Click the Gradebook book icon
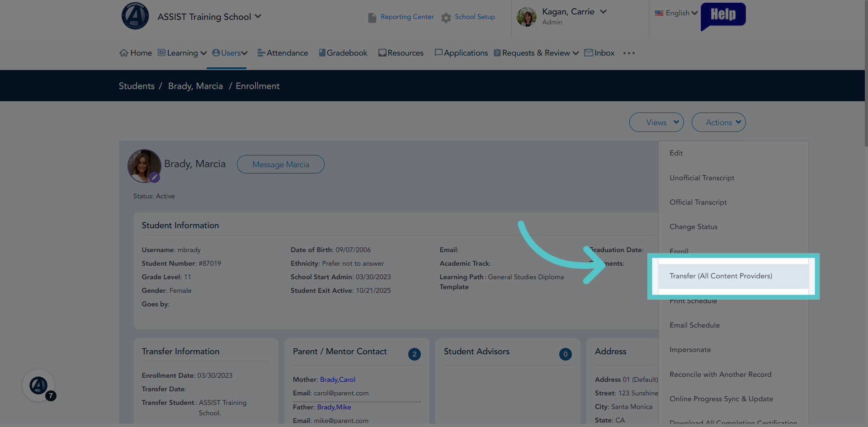Viewport: 868px width, 427px height. pyautogui.click(x=322, y=53)
